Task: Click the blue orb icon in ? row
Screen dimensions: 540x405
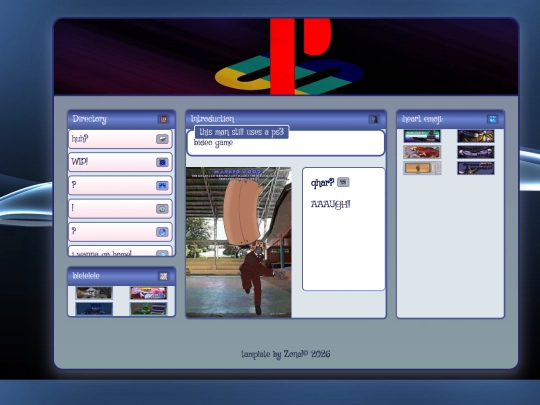Action: click(162, 232)
